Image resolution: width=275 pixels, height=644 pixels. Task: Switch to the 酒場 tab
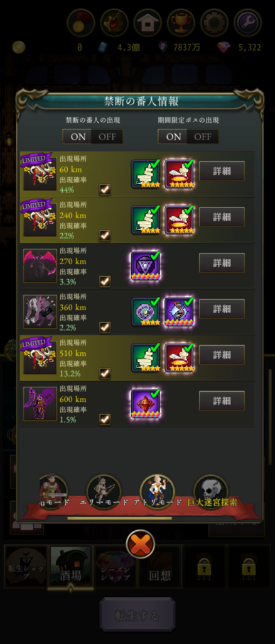point(70,567)
